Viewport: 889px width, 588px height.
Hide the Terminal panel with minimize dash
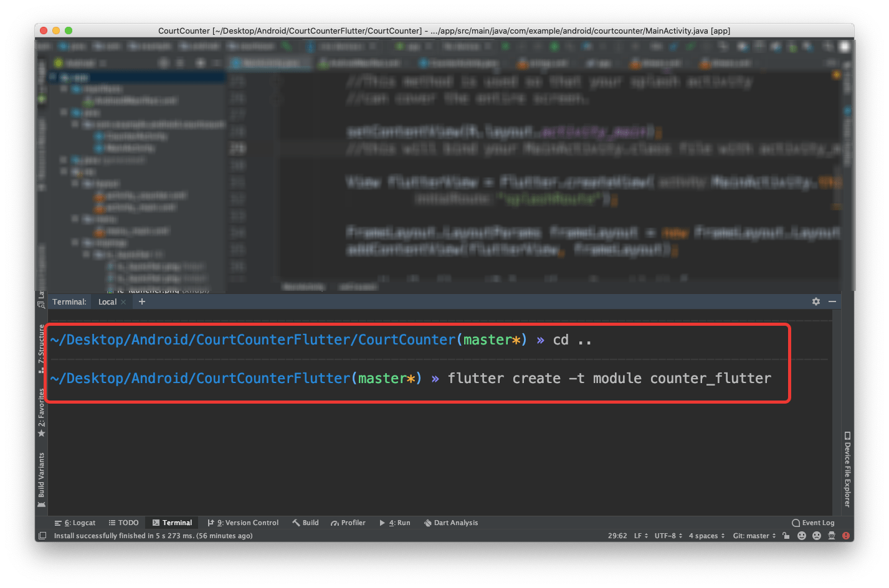pyautogui.click(x=832, y=301)
